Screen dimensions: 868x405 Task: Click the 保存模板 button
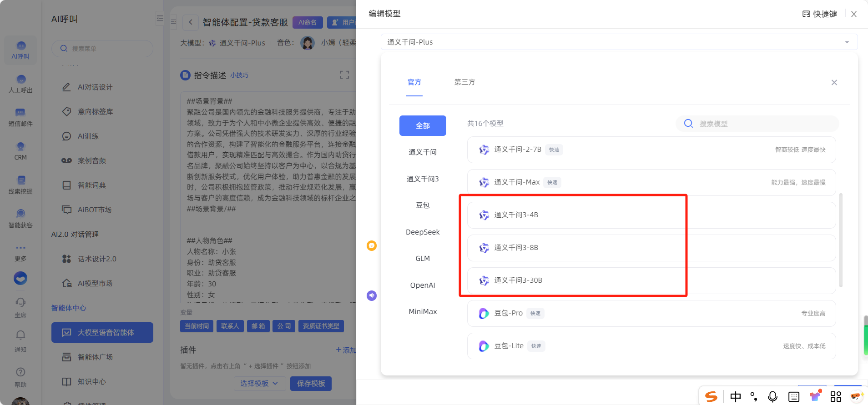click(x=311, y=384)
